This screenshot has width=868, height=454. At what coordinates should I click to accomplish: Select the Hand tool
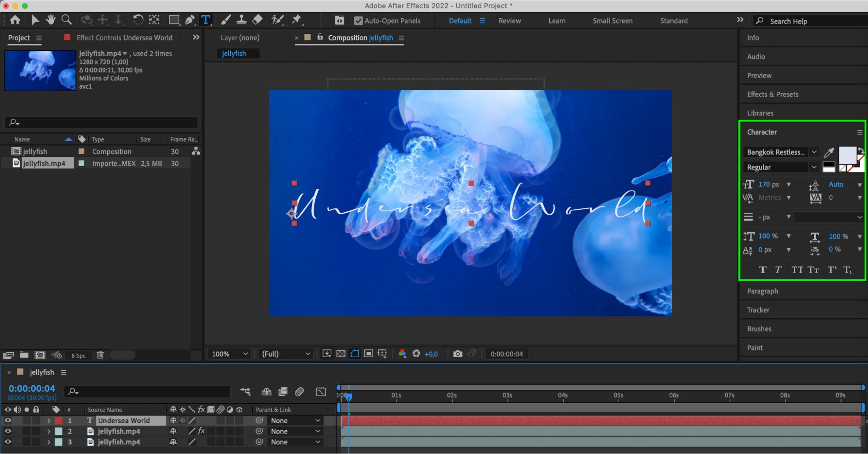pos(51,20)
